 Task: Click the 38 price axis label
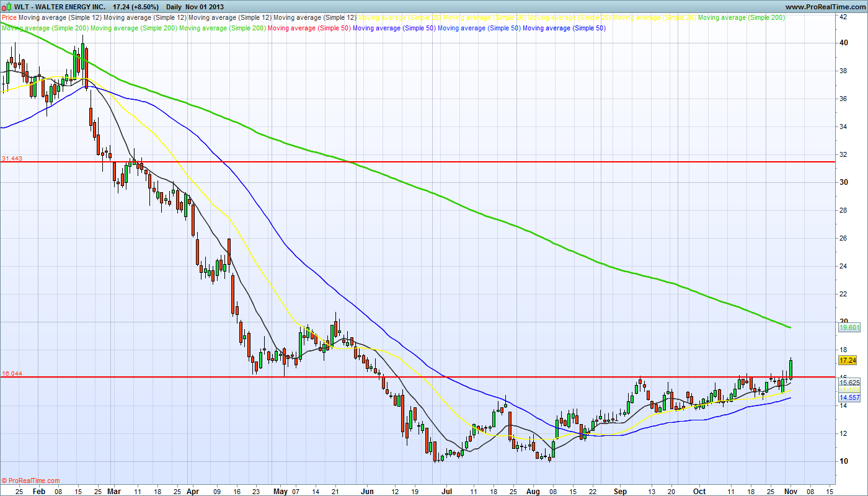(844, 71)
